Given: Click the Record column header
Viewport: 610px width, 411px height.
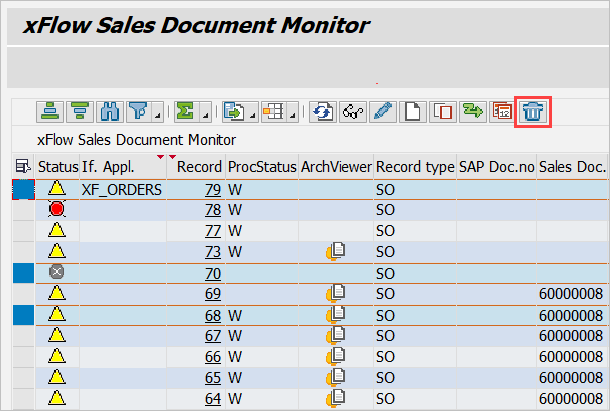Looking at the screenshot, I should pyautogui.click(x=197, y=167).
